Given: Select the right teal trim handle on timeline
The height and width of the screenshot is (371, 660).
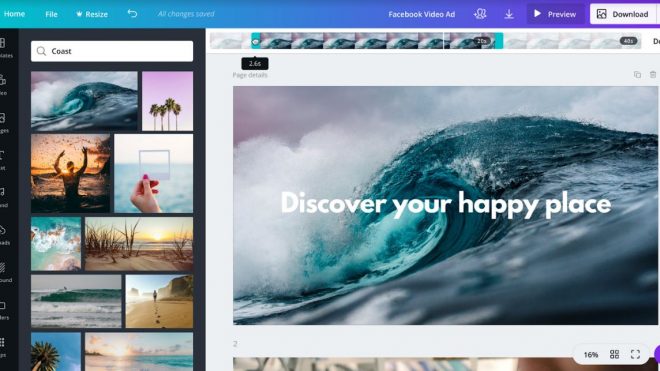Looking at the screenshot, I should (x=499, y=41).
